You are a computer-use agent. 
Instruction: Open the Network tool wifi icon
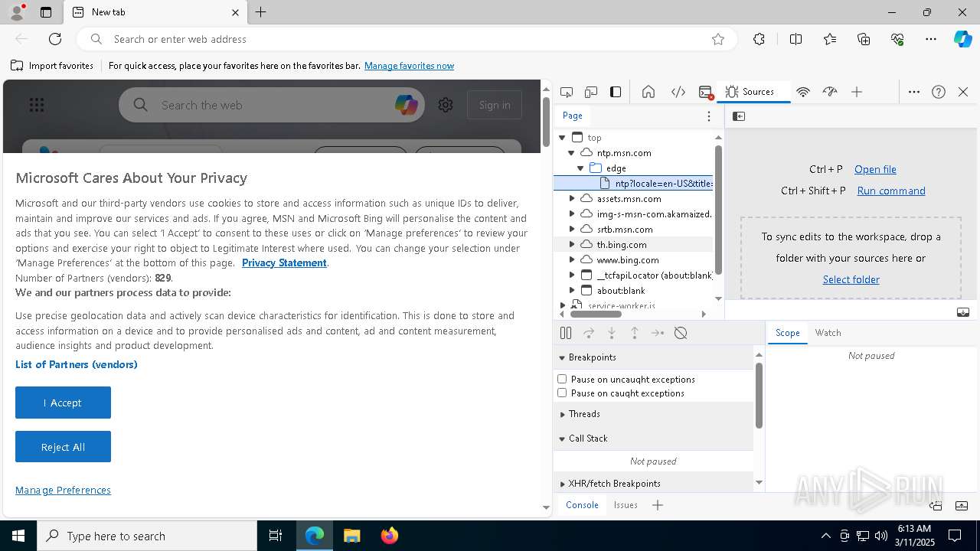click(x=803, y=92)
